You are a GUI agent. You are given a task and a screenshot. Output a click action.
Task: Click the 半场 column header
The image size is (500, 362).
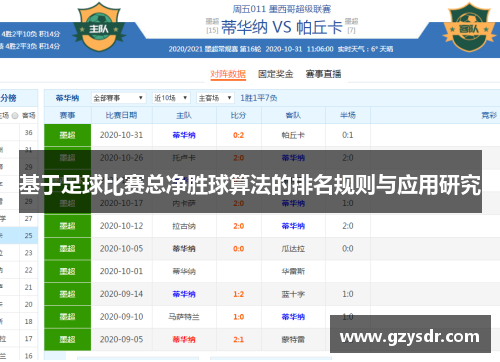348,115
